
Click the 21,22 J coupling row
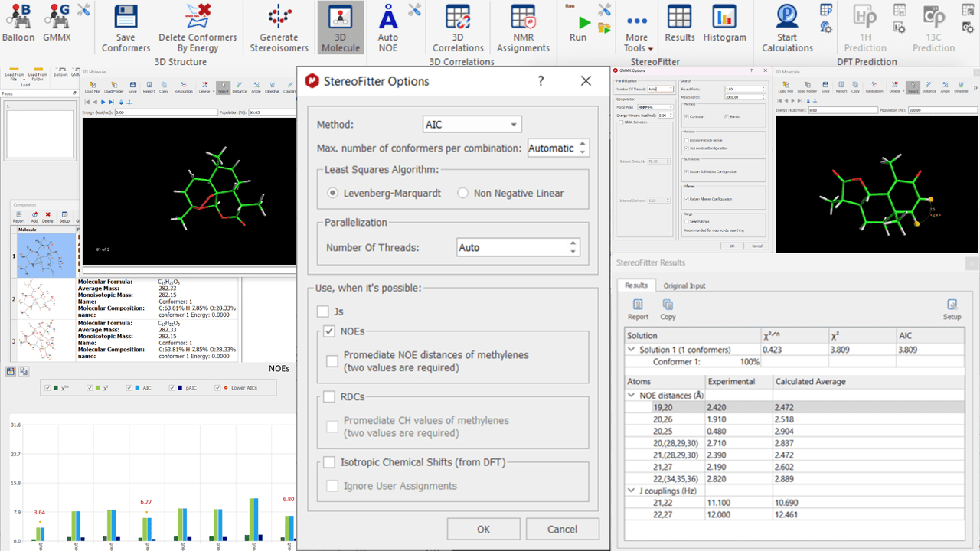794,503
